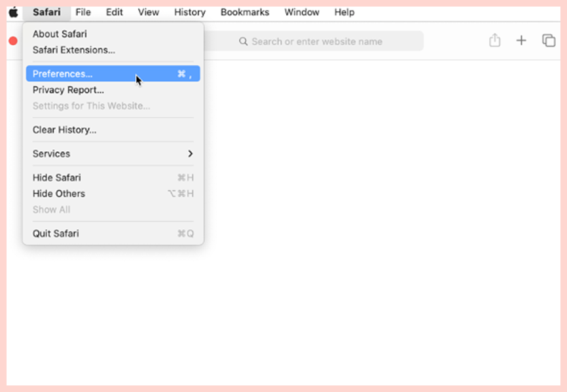Image resolution: width=567 pixels, height=392 pixels.
Task: Open a new tab with plus icon
Action: [x=521, y=41]
